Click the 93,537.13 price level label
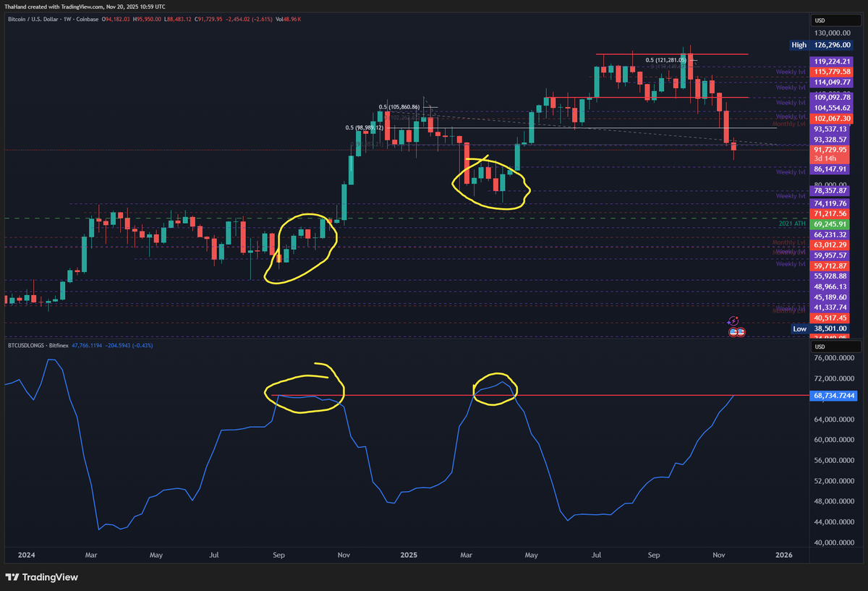 tap(830, 129)
